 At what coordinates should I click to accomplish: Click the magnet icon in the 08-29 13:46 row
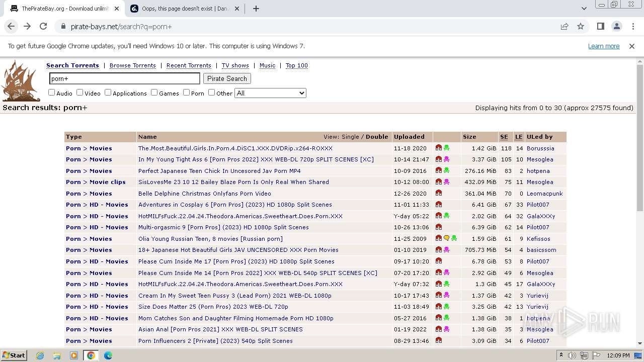click(x=439, y=341)
